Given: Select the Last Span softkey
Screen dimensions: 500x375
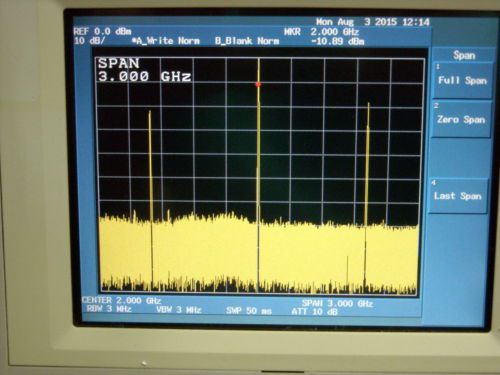Looking at the screenshot, I should pos(458,196).
